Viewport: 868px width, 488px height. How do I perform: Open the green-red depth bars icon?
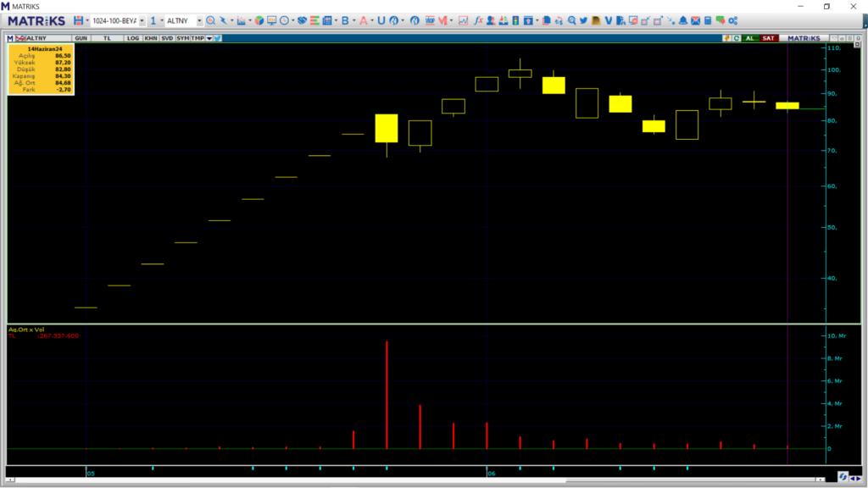coord(314,20)
